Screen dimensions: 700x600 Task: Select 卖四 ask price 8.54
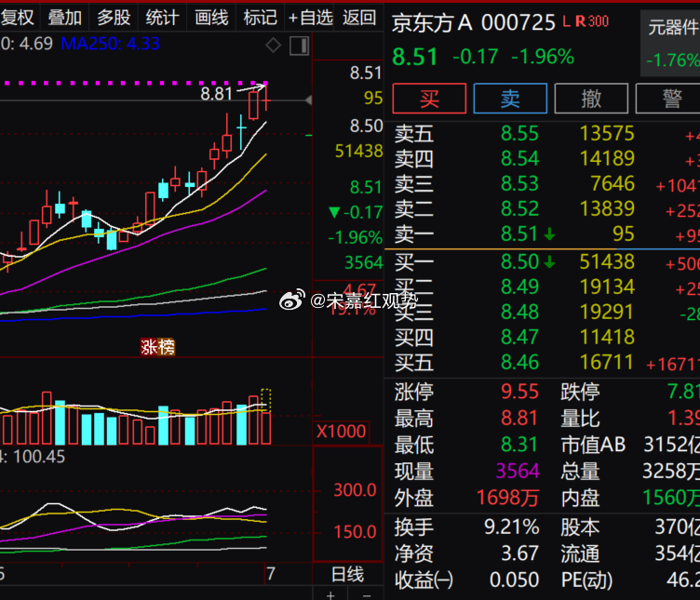click(x=519, y=158)
